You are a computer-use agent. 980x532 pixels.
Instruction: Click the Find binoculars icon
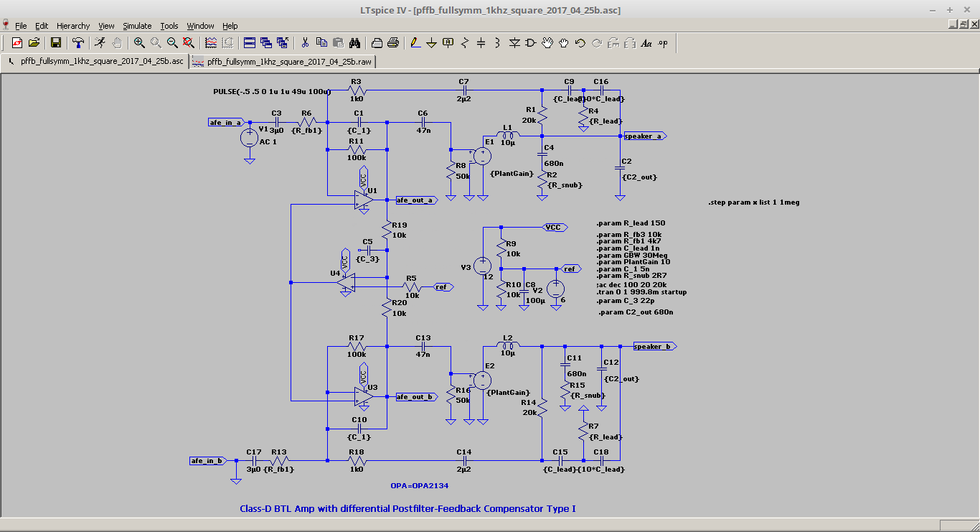[x=354, y=43]
